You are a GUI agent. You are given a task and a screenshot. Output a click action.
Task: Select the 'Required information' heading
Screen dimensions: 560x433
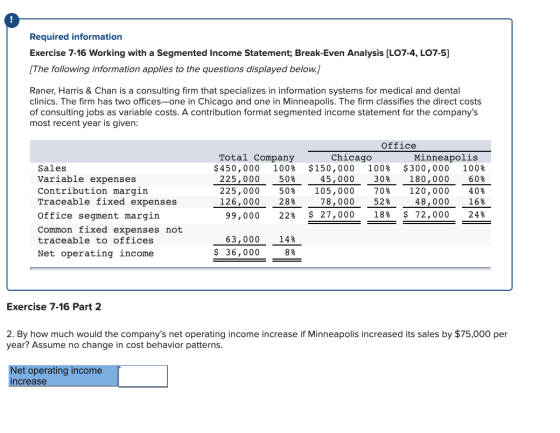click(x=76, y=37)
